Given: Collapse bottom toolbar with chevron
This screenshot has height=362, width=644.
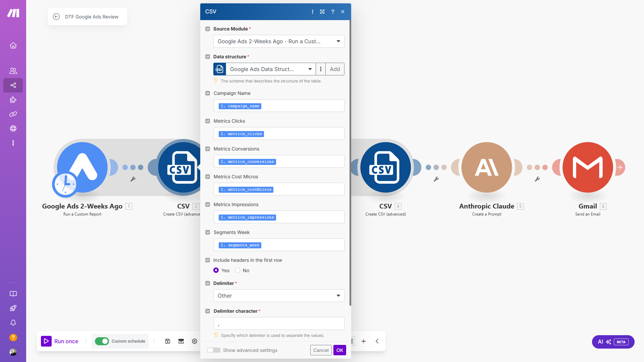Looking at the screenshot, I should coord(377,341).
